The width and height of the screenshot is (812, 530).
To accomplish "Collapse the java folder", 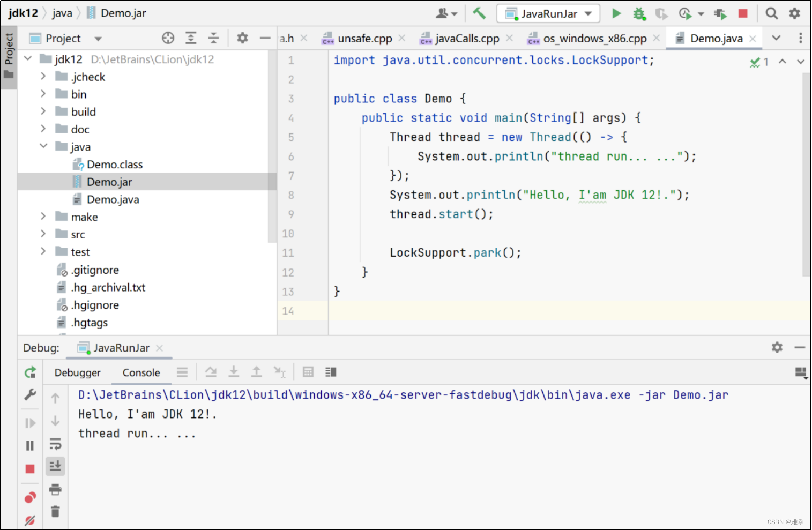I will coord(43,146).
